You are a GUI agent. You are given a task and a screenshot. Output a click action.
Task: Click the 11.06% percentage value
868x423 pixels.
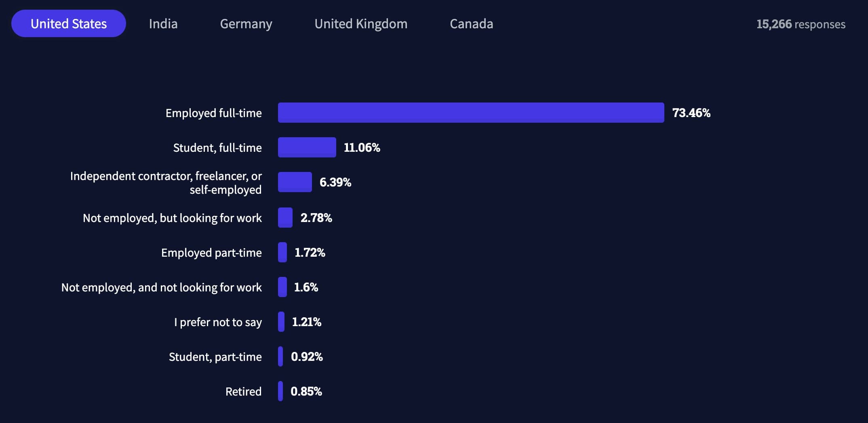tap(362, 147)
